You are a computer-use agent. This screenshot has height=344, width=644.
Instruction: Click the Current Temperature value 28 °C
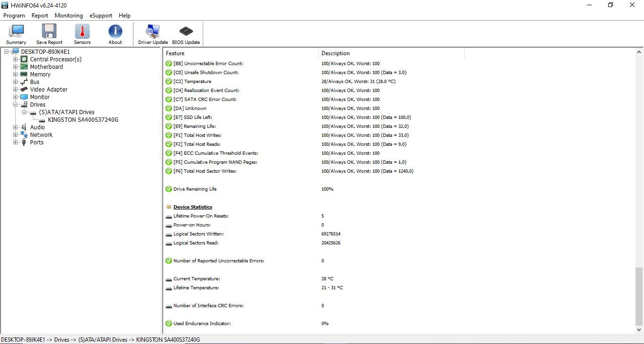tap(328, 278)
